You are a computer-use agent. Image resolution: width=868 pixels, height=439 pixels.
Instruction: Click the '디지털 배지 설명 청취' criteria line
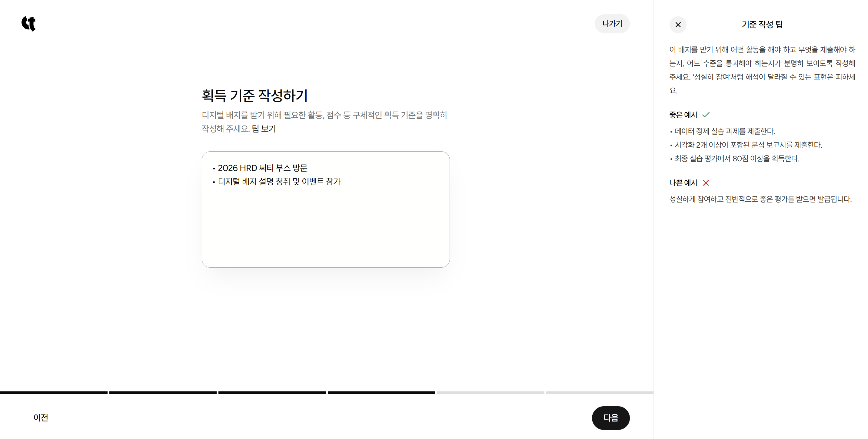279,182
